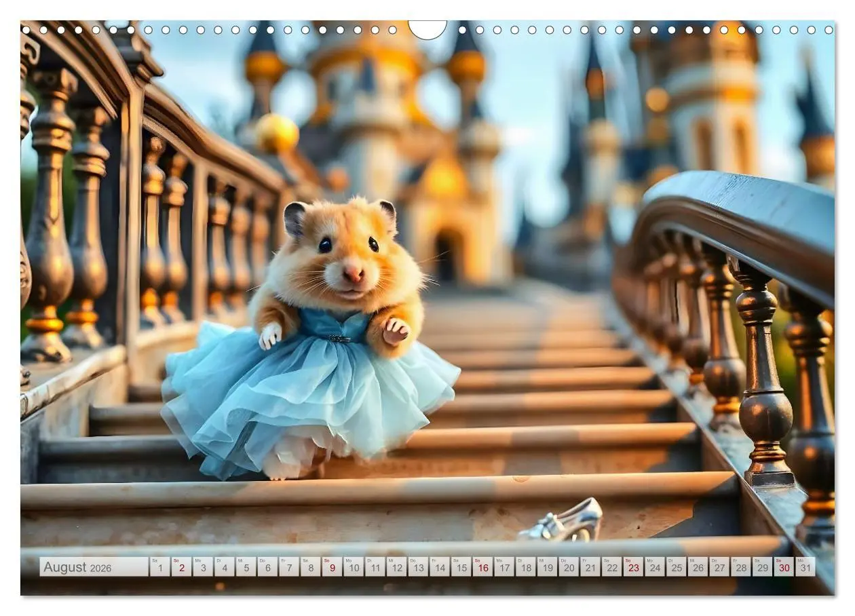Select the date 1 on the calendar strip
Viewport: 855px width, 616px height.
coord(159,569)
